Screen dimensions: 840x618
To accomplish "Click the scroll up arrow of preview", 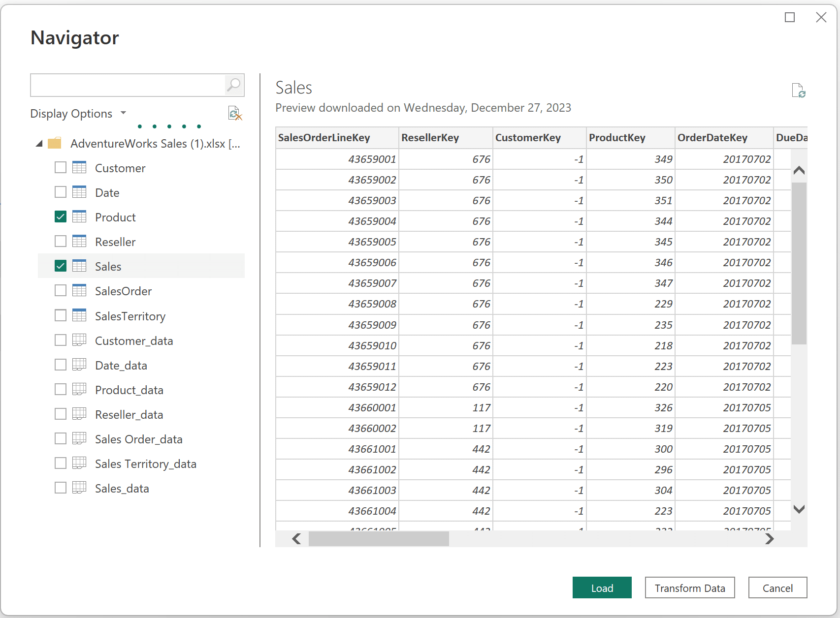I will (799, 170).
